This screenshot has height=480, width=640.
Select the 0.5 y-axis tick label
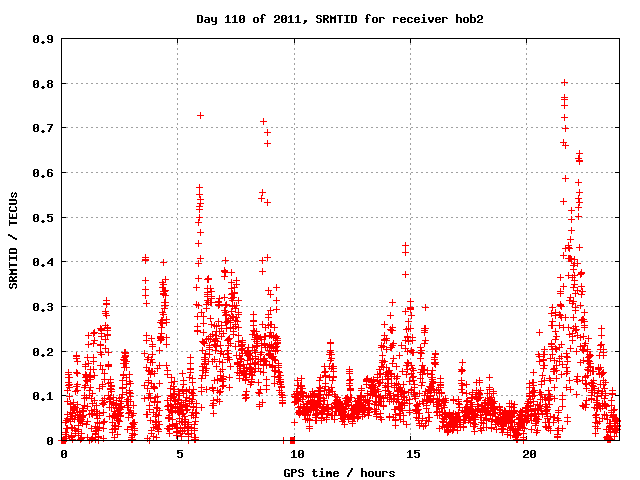pos(44,217)
